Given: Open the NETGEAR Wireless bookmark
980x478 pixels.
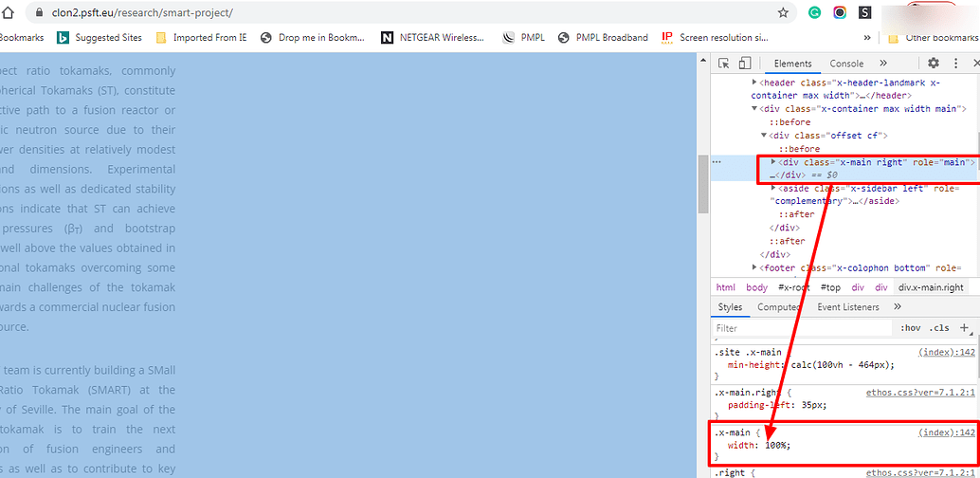Looking at the screenshot, I should pos(432,38).
